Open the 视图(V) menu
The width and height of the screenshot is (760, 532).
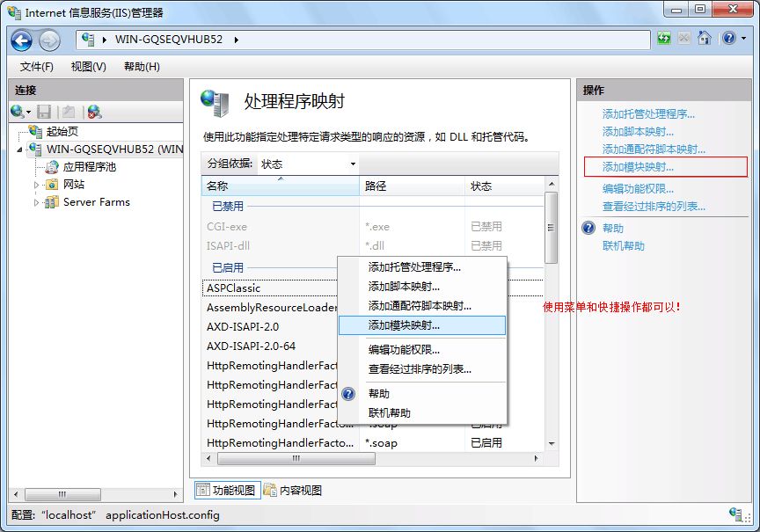[x=88, y=67]
